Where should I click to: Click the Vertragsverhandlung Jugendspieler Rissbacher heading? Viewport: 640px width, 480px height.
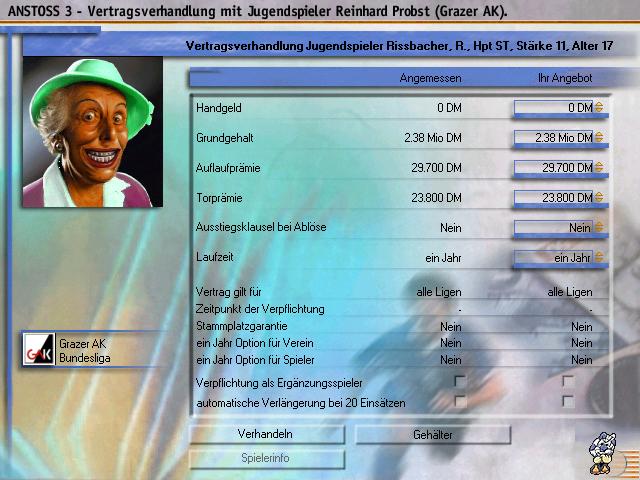click(399, 45)
